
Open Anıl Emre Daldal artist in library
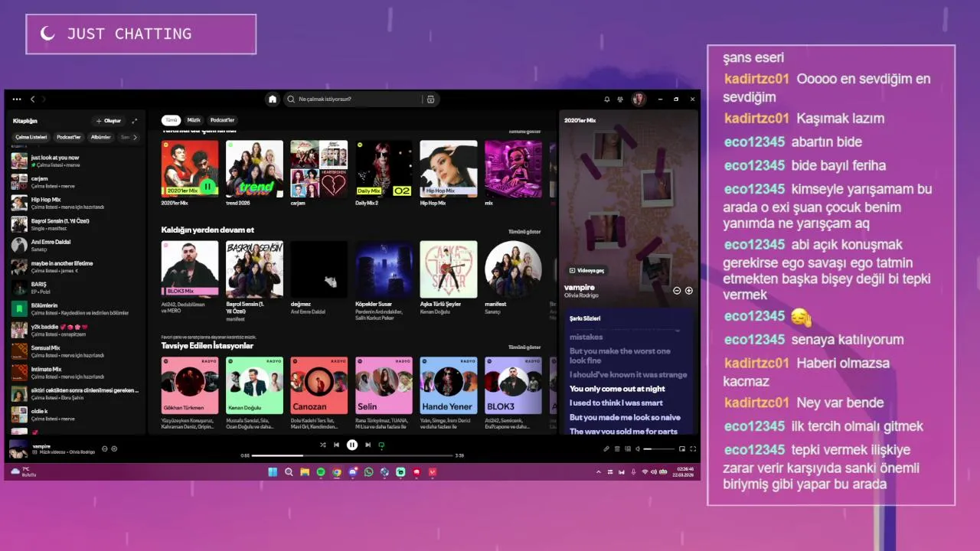pyautogui.click(x=75, y=245)
